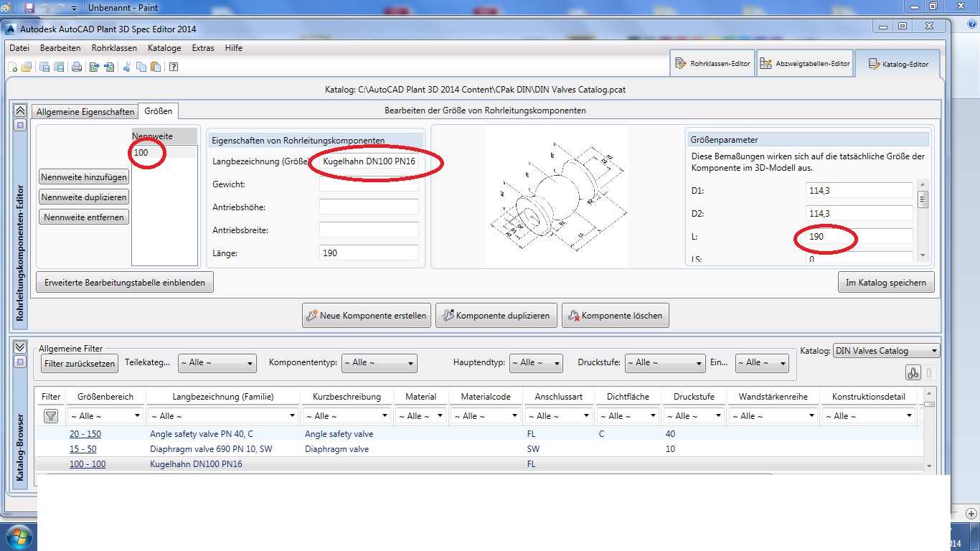Click the Komponente duplizieren button
980x551 pixels.
coord(496,316)
